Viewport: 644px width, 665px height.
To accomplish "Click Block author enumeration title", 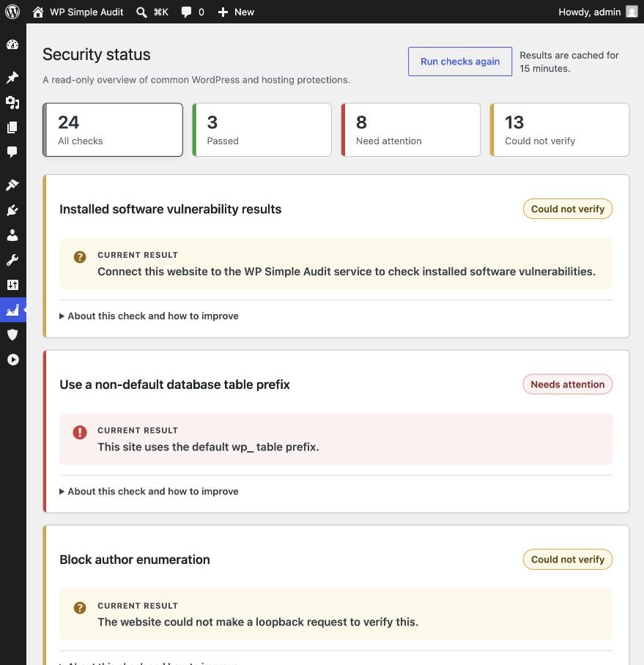I will [x=135, y=560].
